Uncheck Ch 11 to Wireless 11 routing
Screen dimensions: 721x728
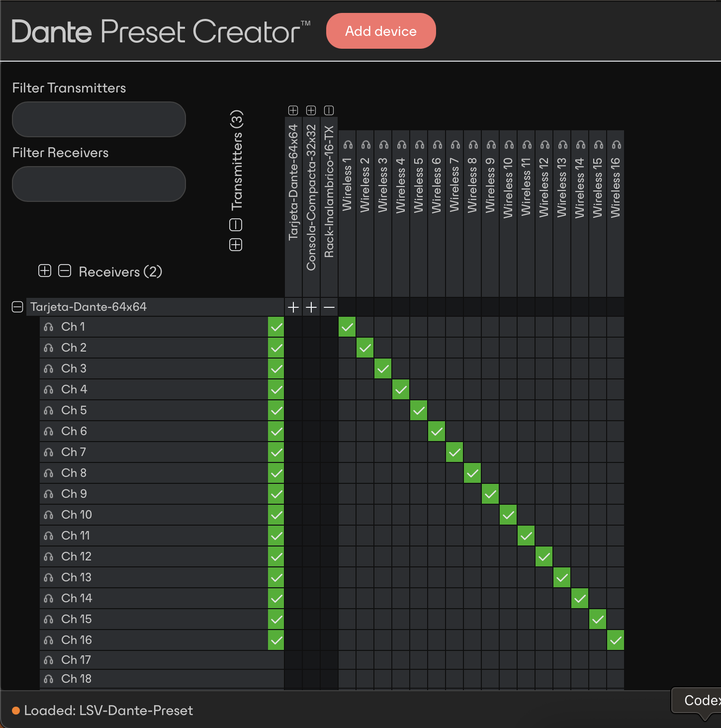(526, 536)
